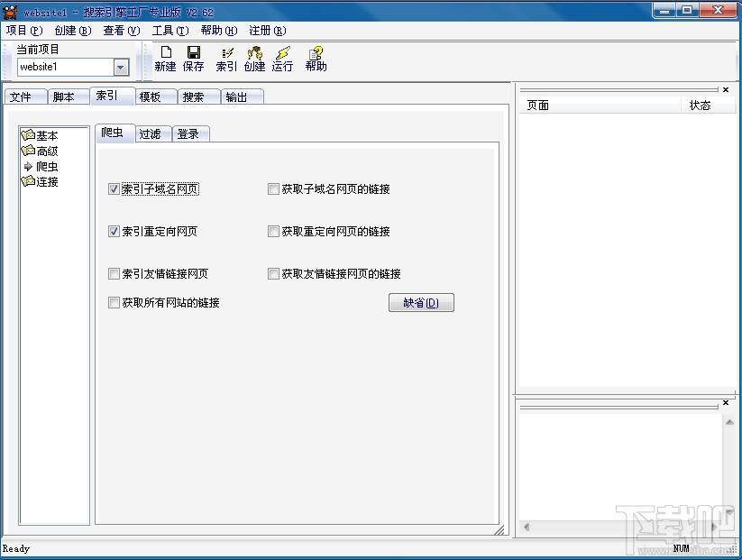Enable the 获取子域名网页的链接 checkbox
The width and height of the screenshot is (742, 560).
click(273, 189)
